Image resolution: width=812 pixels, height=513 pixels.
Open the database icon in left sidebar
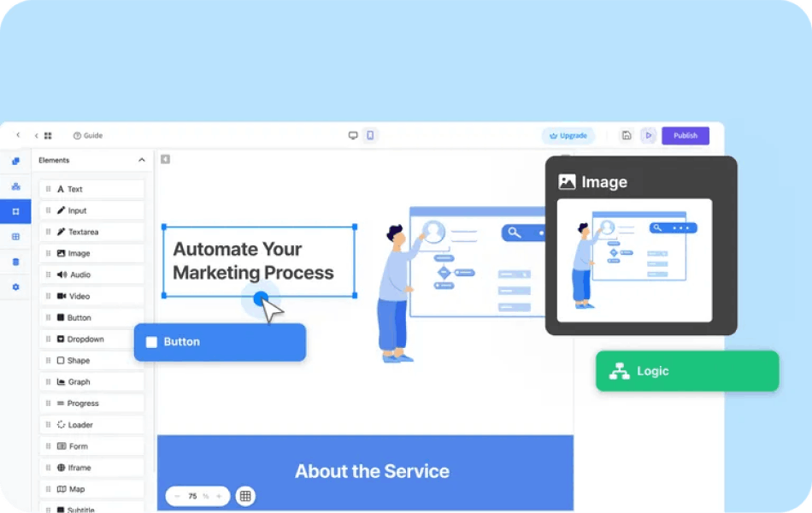[x=15, y=262]
